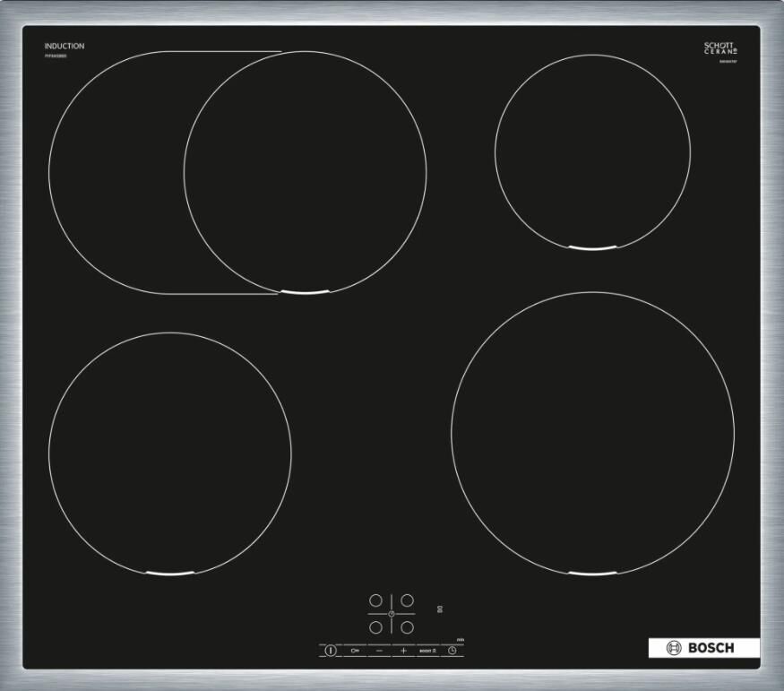784x691 pixels.
Task: Select the top-right zone selector circle
Action: pos(407,600)
